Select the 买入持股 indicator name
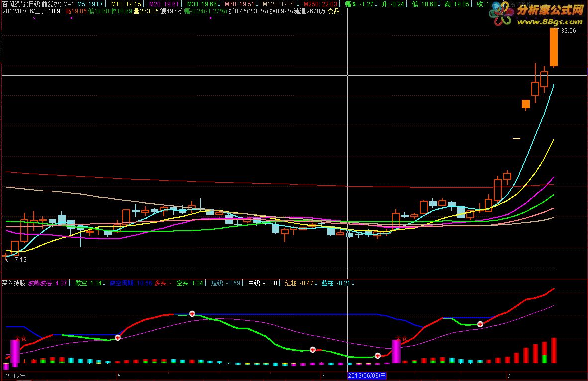This screenshot has width=588, height=381. (13, 283)
